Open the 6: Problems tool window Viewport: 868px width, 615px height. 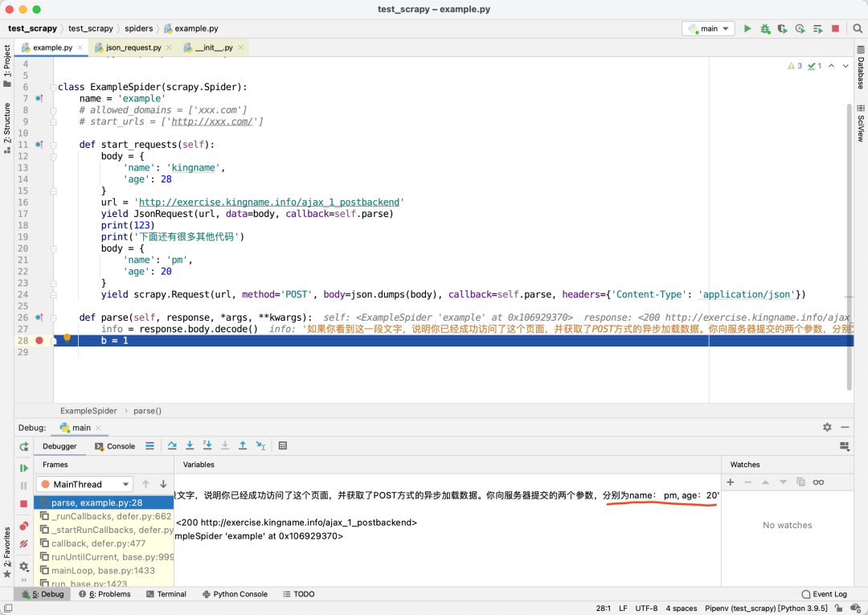[x=104, y=594]
